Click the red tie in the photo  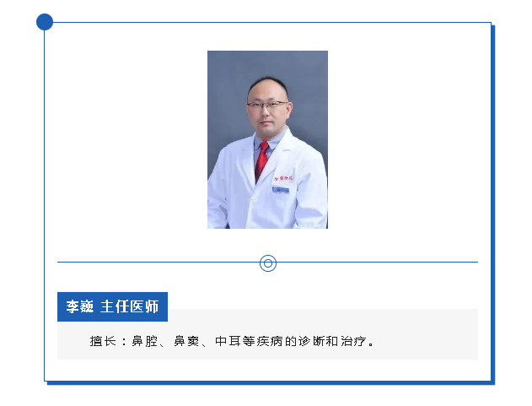pyautogui.click(x=261, y=161)
